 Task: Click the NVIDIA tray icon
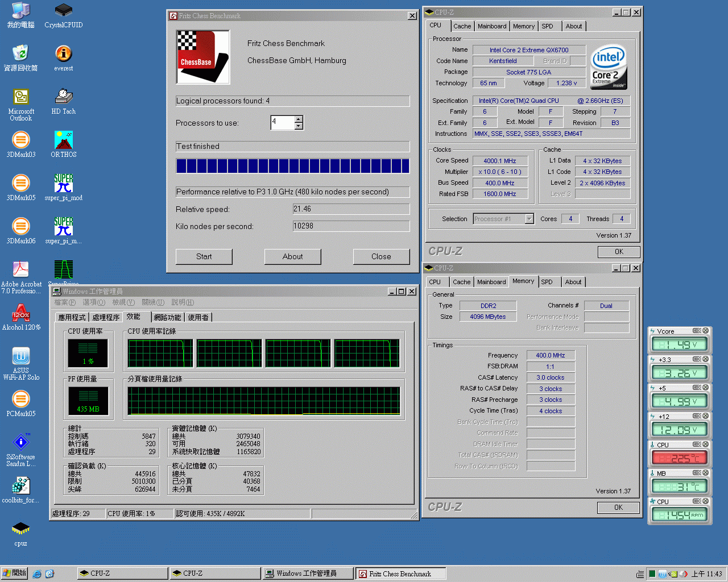click(x=673, y=574)
